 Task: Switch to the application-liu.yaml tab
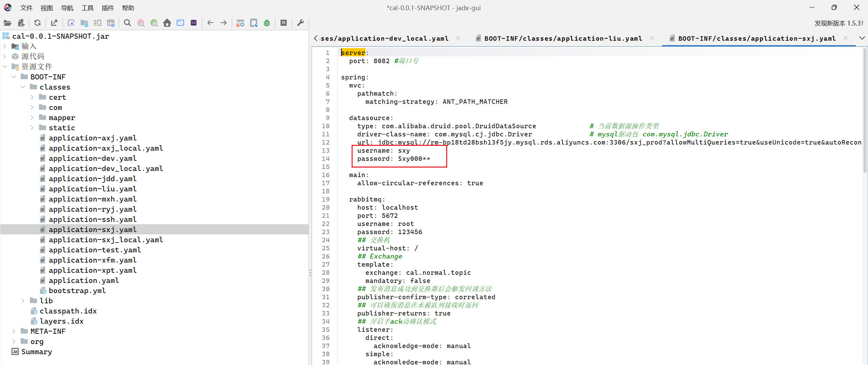pyautogui.click(x=563, y=39)
